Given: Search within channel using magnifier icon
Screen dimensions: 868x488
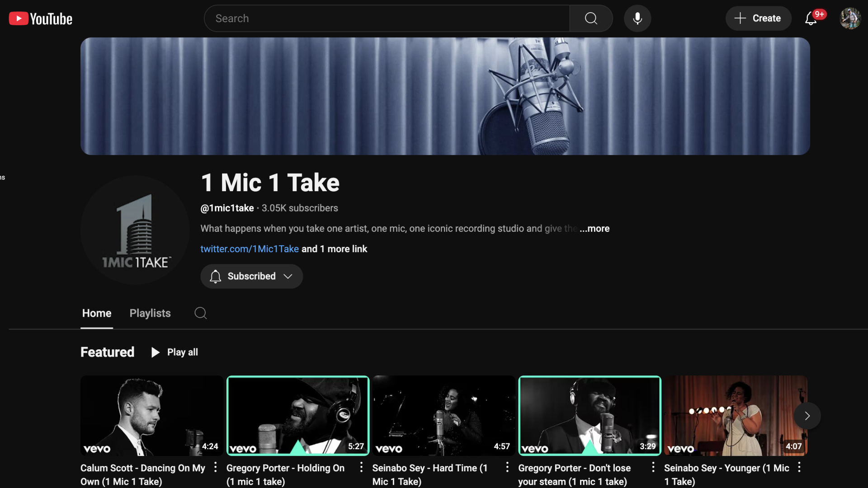Looking at the screenshot, I should point(201,313).
